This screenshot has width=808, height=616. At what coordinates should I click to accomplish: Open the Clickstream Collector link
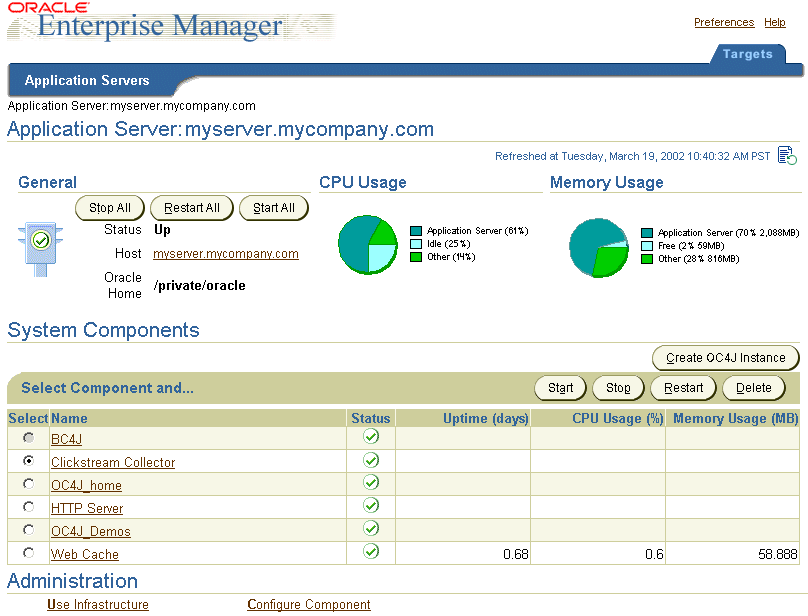[113, 462]
